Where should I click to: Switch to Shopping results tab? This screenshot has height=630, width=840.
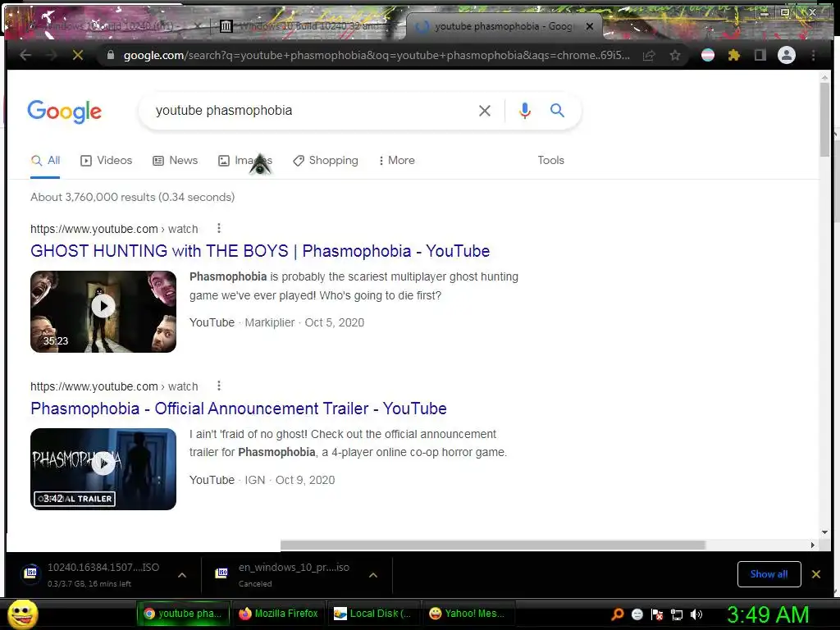click(325, 160)
